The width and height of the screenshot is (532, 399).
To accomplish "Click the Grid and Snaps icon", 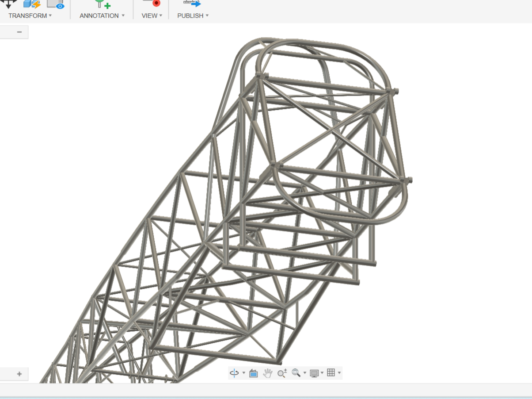I will (331, 373).
